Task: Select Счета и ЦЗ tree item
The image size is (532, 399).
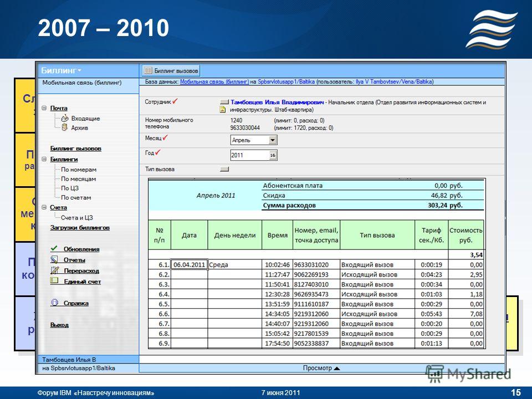Action: 76,217
